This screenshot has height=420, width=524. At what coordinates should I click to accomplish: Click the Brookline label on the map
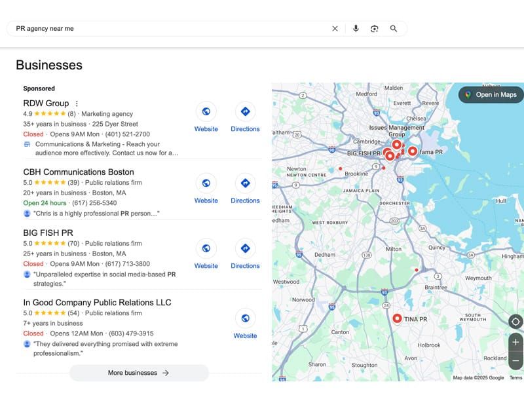[x=356, y=174]
